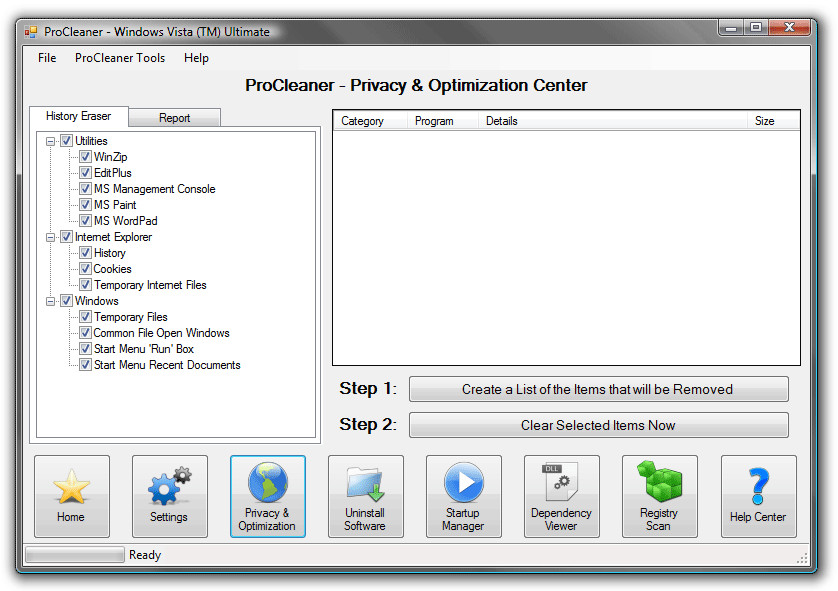Uncheck Start Menu 'Run' Box checkbox
Viewport: 838px width, 591px height.
coord(85,349)
